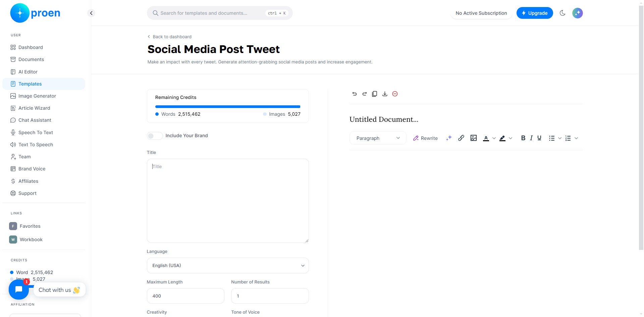Open user avatar menu
The image size is (644, 317).
577,13
